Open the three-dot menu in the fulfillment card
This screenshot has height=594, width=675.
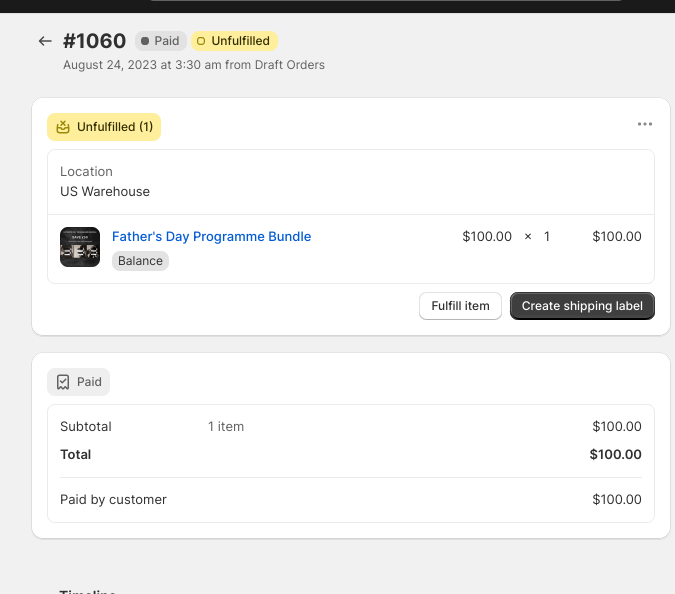coord(644,124)
